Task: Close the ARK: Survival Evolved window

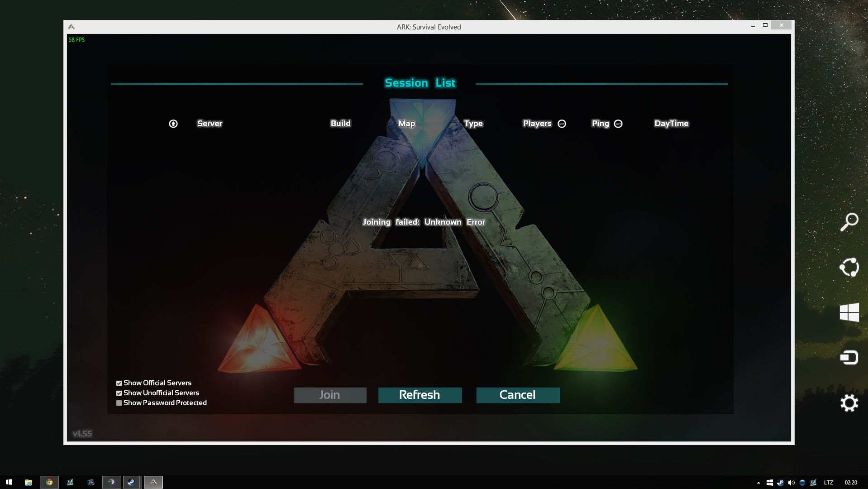Action: pos(782,25)
